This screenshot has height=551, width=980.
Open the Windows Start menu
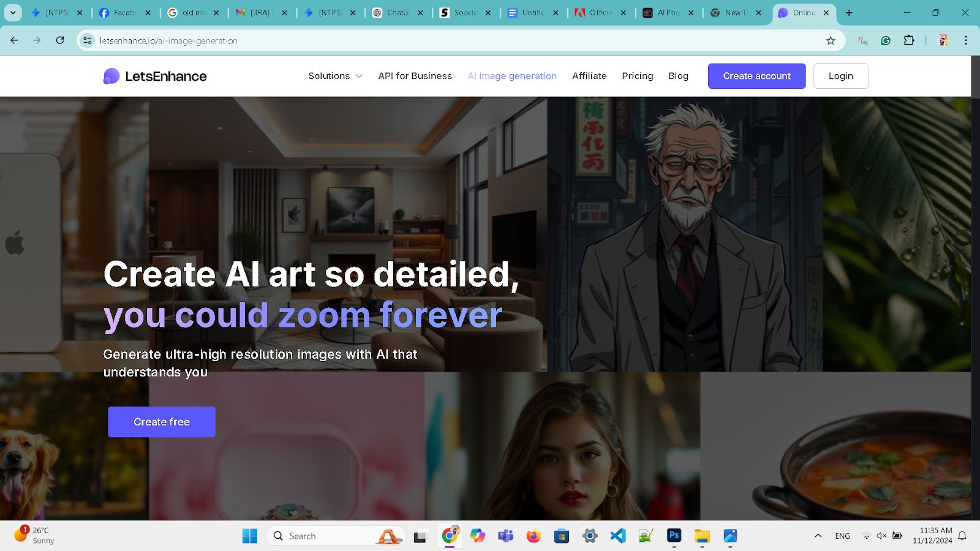click(x=250, y=536)
